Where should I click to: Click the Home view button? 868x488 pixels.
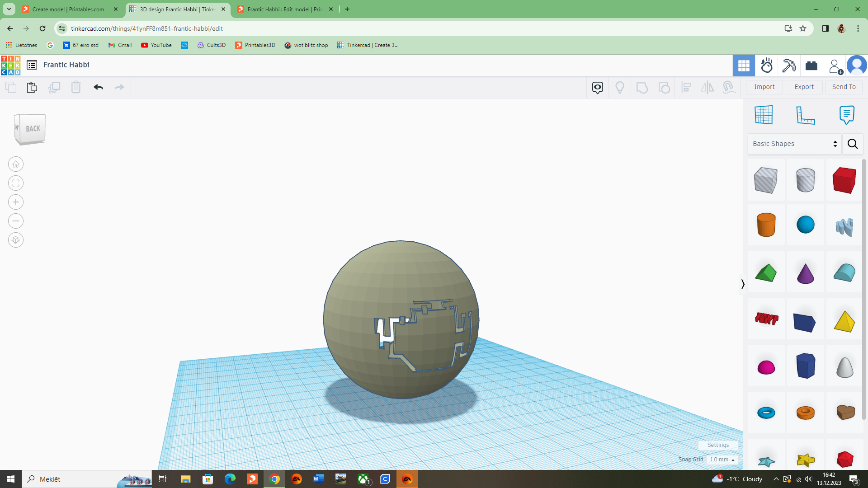[16, 164]
